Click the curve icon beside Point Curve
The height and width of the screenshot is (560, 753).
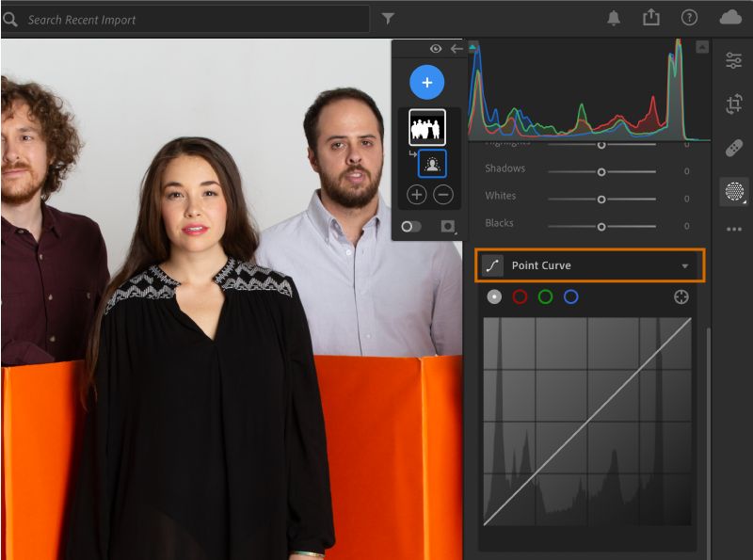click(492, 265)
